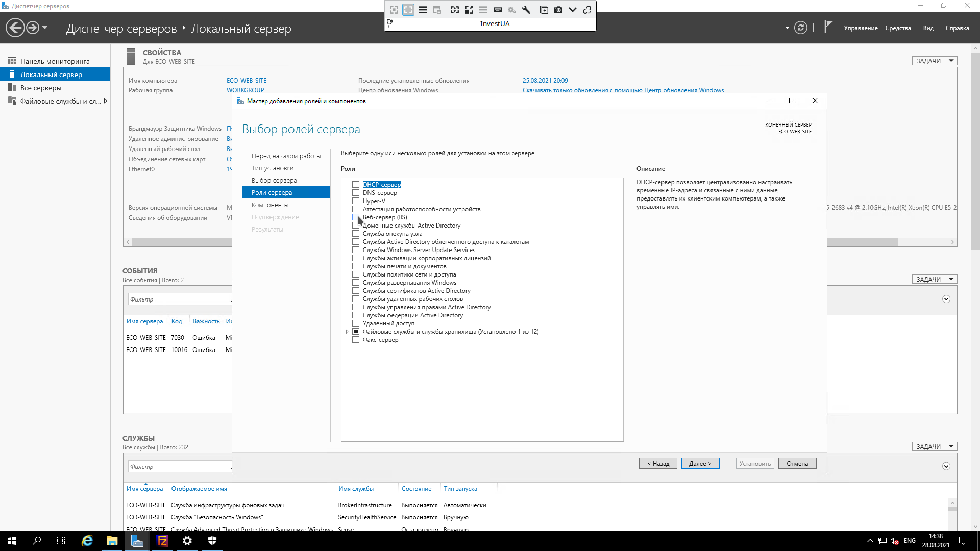Image resolution: width=980 pixels, height=551 pixels.
Task: Click the notifications flag icon in header
Action: click(x=828, y=27)
